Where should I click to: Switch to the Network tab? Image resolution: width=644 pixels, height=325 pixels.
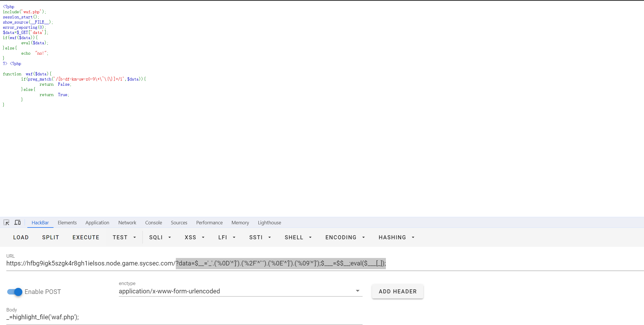[127, 223]
